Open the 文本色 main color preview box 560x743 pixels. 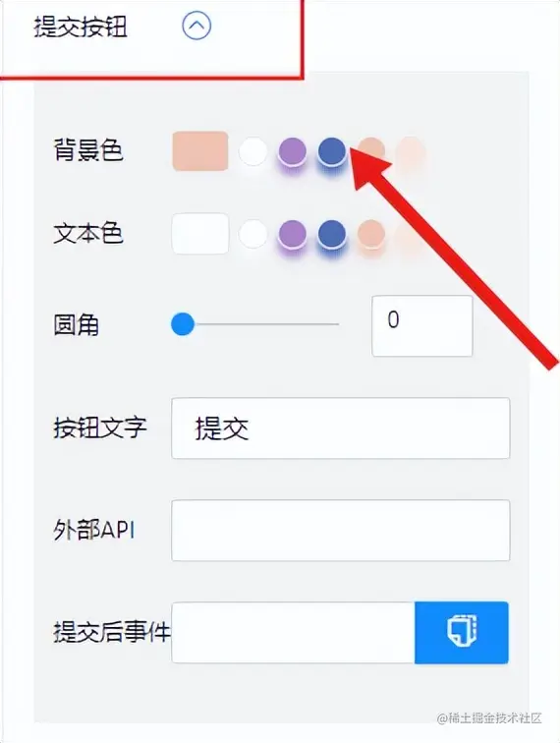(x=200, y=234)
